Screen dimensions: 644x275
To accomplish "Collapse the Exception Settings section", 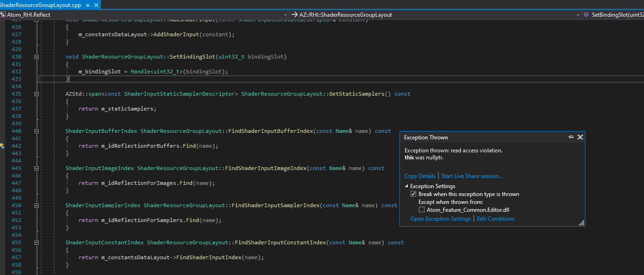I will pyautogui.click(x=407, y=186).
